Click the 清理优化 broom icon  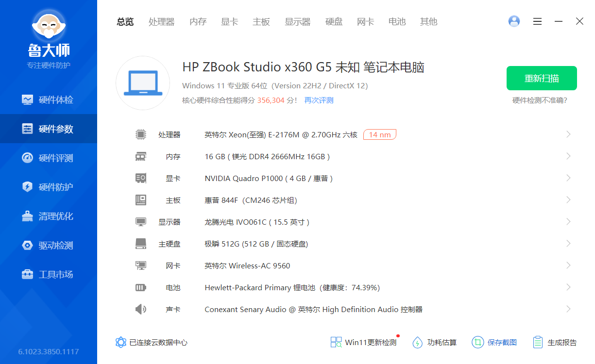tap(28, 216)
